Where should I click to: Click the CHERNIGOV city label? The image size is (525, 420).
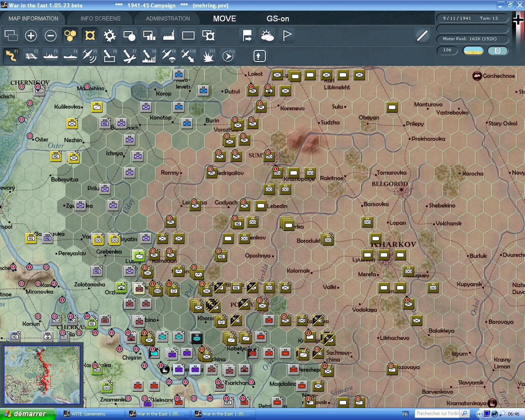pyautogui.click(x=30, y=82)
